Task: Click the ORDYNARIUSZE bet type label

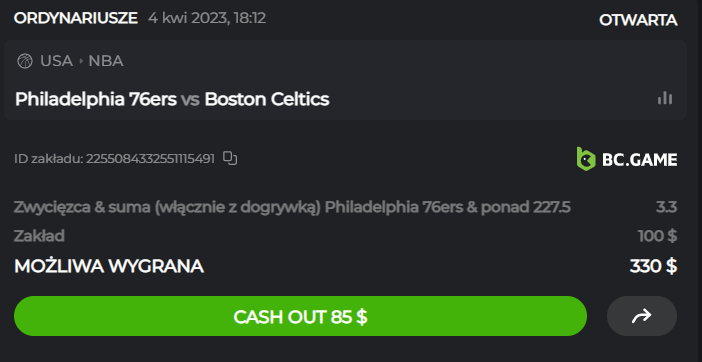Action: pyautogui.click(x=76, y=18)
